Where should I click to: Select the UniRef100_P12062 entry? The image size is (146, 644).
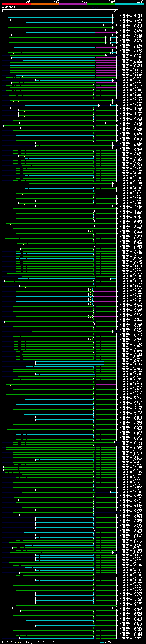point(131,251)
